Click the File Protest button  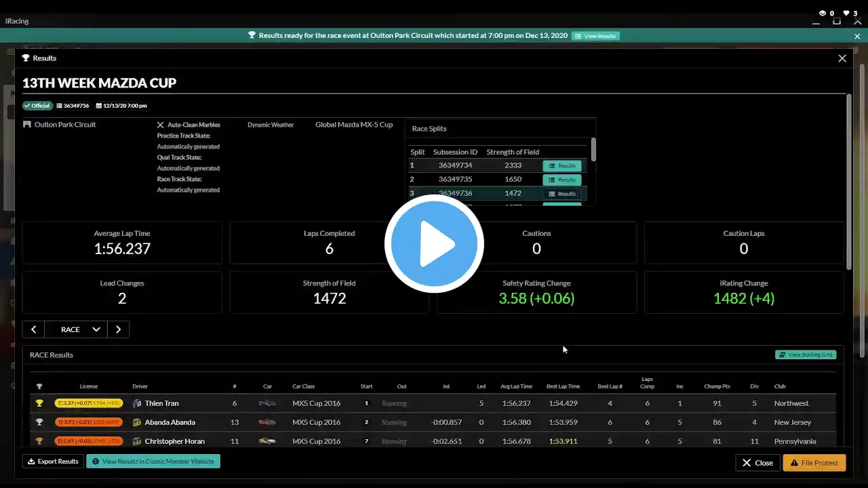pos(814,463)
